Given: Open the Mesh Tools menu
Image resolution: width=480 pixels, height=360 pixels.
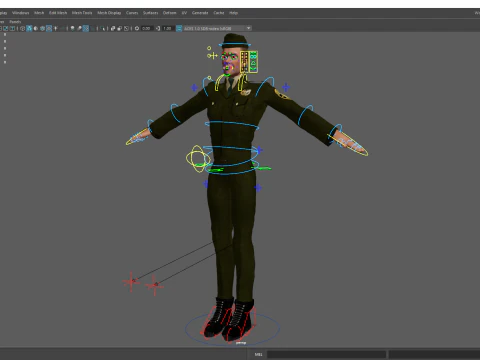Looking at the screenshot, I should tap(82, 13).
